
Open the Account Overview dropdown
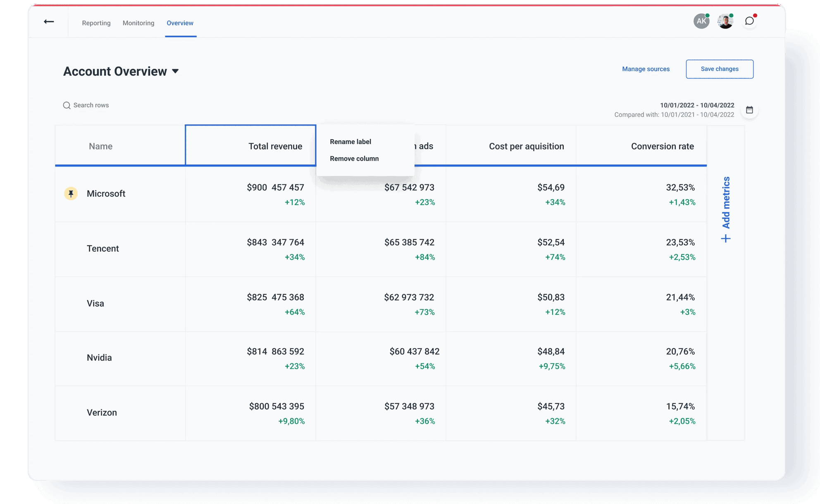(175, 71)
